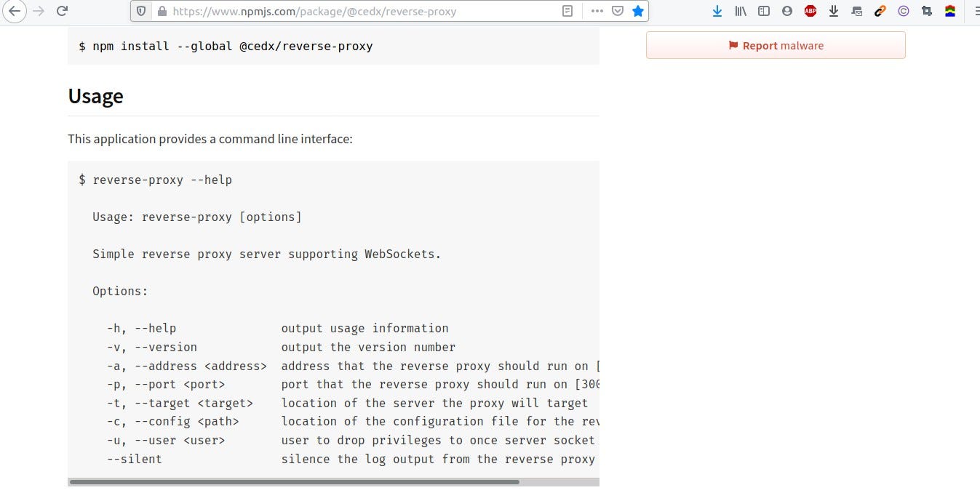Click the padlock site security icon
This screenshot has width=980, height=493.
162,11
